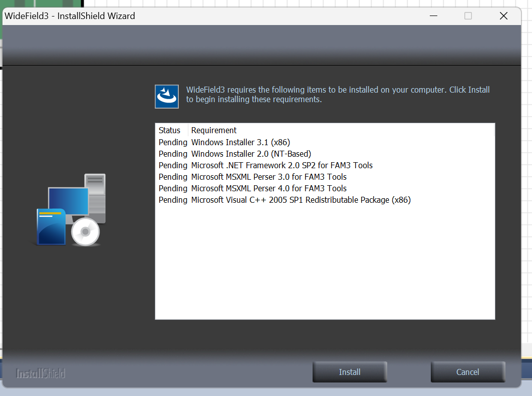Minimize the InstallShield Wizard window
Image resolution: width=532 pixels, height=396 pixels.
tap(433, 16)
